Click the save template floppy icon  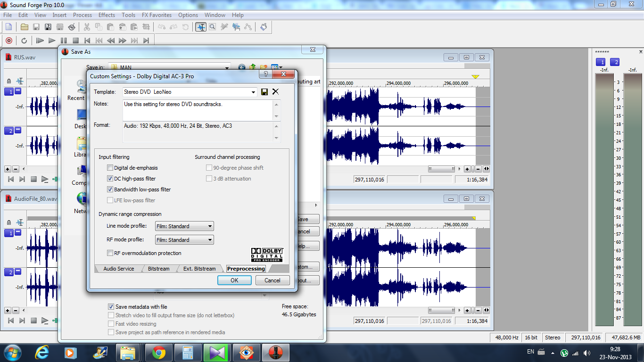pyautogui.click(x=264, y=92)
